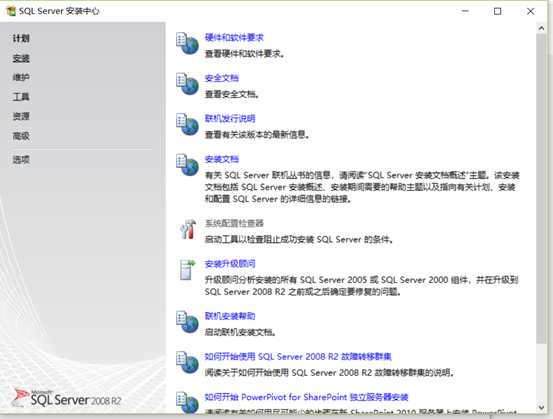This screenshot has width=553, height=419.
Task: Switch to 安装 page in sidebar
Action: click(21, 58)
